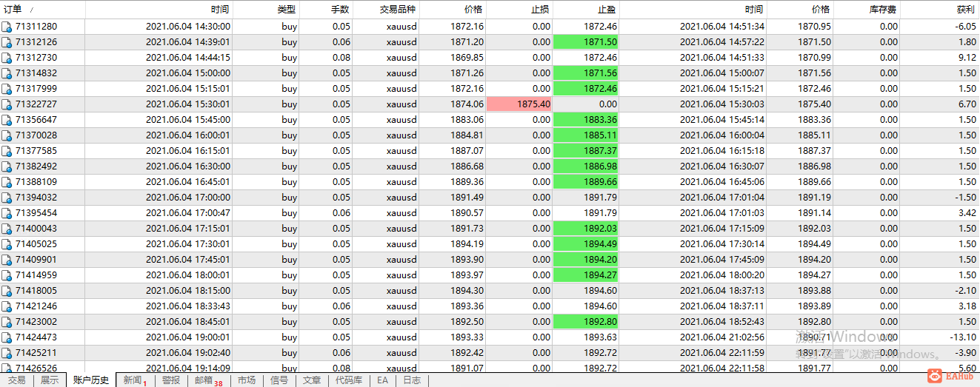The height and width of the screenshot is (387, 980).
Task: Click the green take-profit cell 1885.11
Action: pyautogui.click(x=586, y=135)
